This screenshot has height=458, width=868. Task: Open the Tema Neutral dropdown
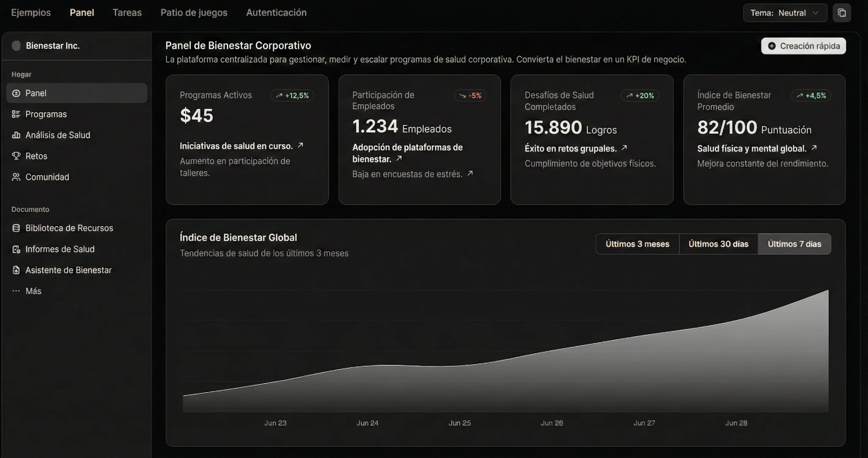tap(785, 13)
